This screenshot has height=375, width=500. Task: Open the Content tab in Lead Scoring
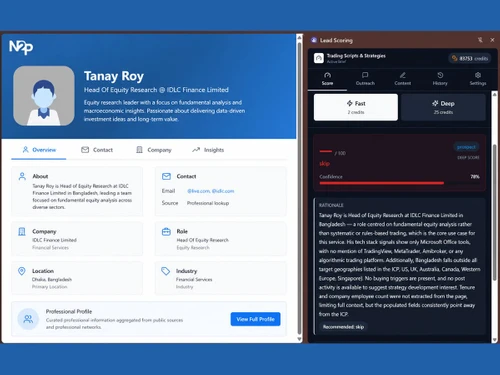403,79
